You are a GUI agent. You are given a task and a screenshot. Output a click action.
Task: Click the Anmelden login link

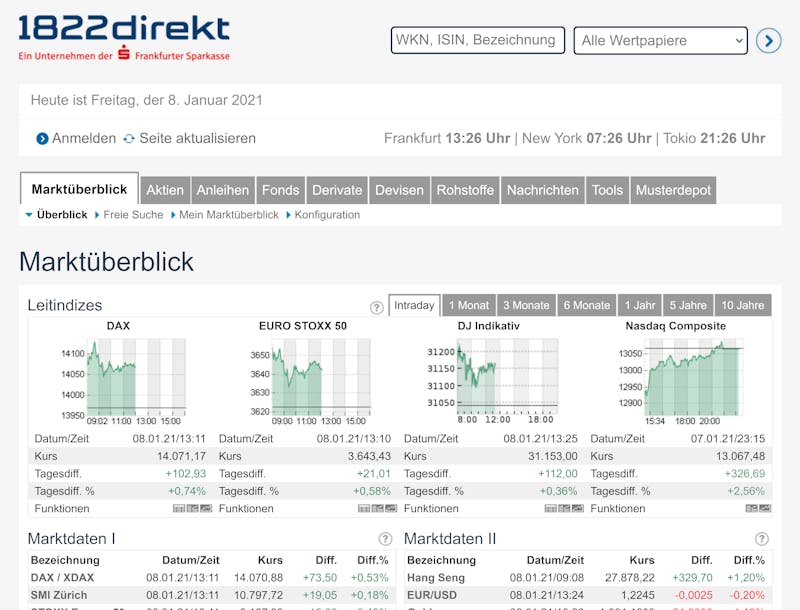[84, 138]
